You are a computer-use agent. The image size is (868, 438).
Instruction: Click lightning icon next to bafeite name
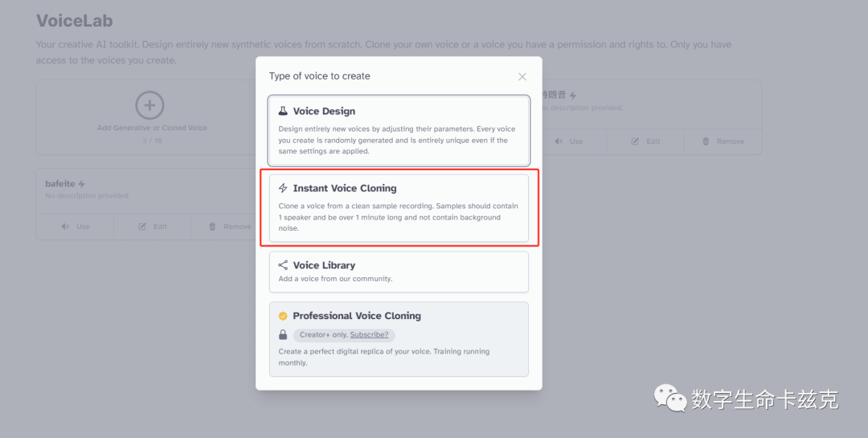[x=82, y=184]
